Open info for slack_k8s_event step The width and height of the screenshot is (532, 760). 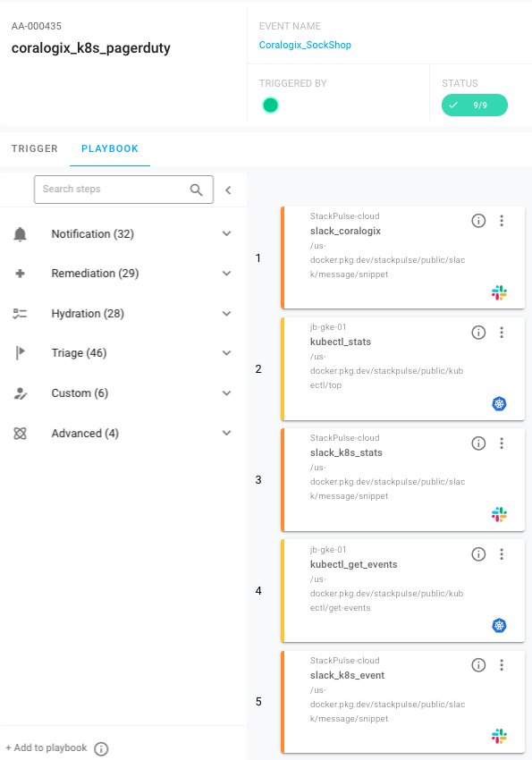[x=478, y=665]
